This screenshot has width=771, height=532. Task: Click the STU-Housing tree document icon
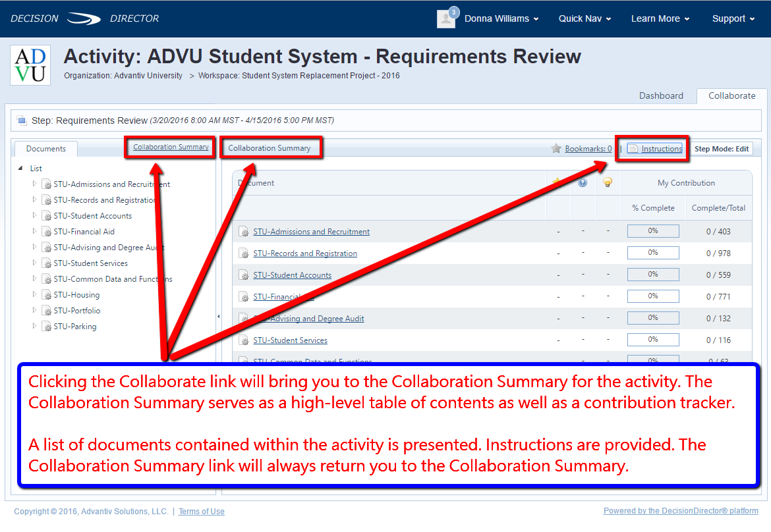(x=47, y=295)
